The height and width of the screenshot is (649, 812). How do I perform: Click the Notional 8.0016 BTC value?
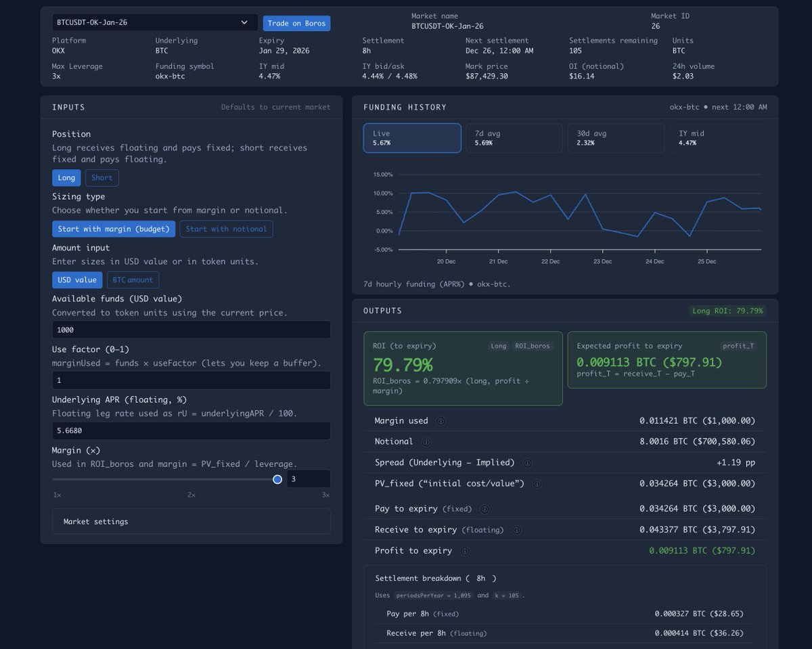point(697,441)
